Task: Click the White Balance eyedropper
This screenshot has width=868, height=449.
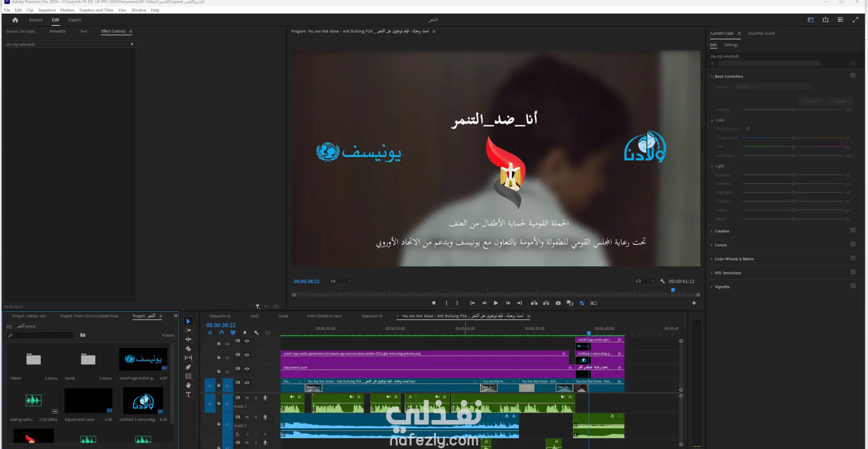Action: [748, 129]
